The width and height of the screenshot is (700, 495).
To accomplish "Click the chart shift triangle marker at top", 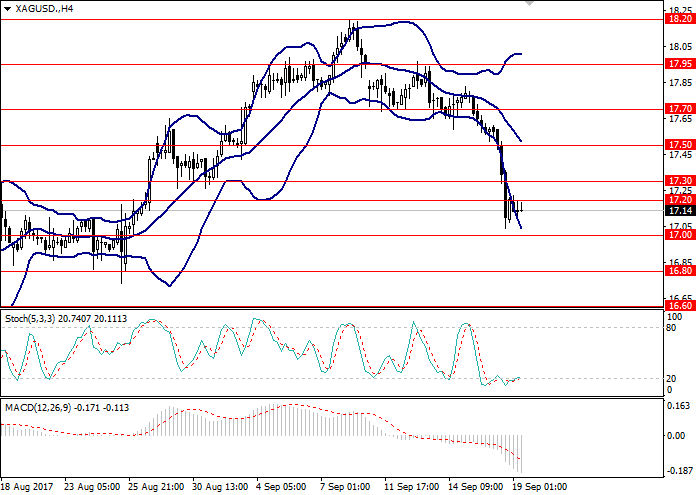I will (529, 4).
